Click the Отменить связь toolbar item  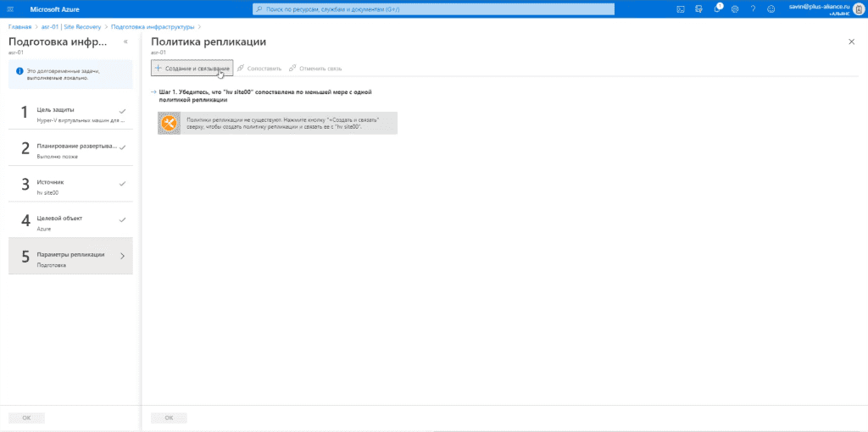click(315, 69)
